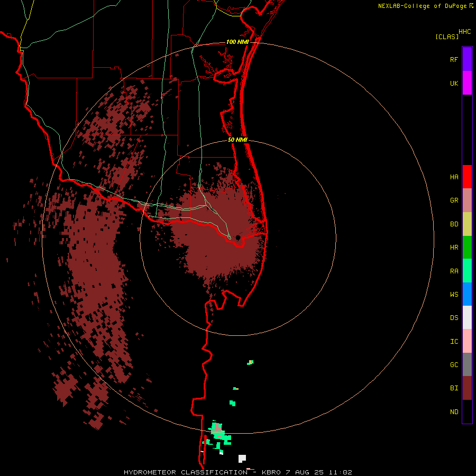Click the RF purple legend swatch
The height and width of the screenshot is (476, 476).
[467, 59]
